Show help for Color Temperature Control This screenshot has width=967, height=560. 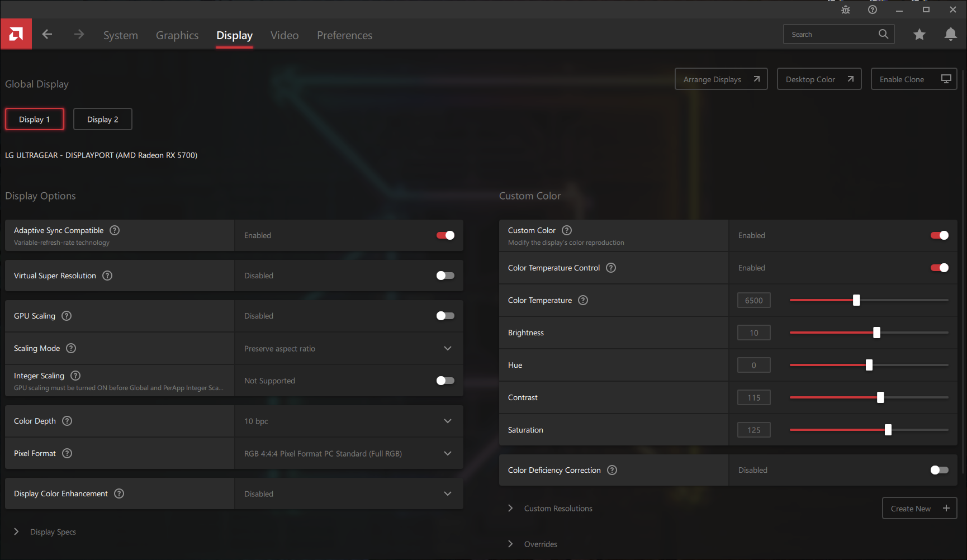(x=611, y=268)
